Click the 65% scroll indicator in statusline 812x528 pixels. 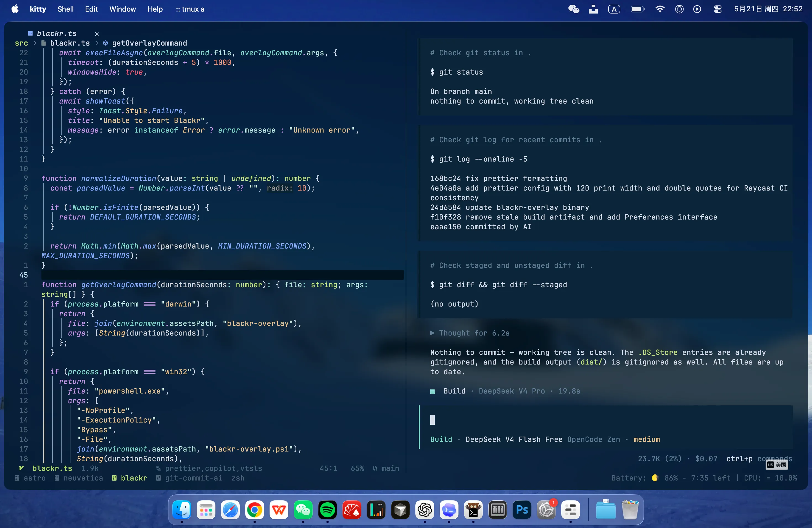click(357, 468)
